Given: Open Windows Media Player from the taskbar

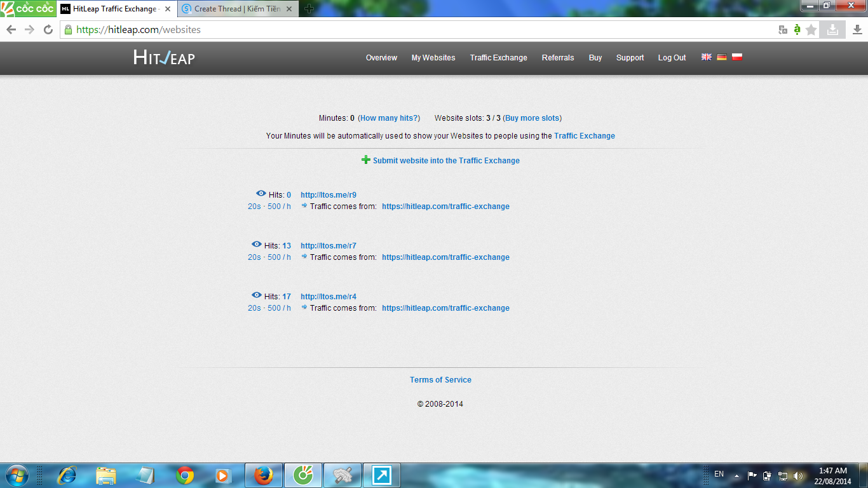Looking at the screenshot, I should (x=223, y=475).
